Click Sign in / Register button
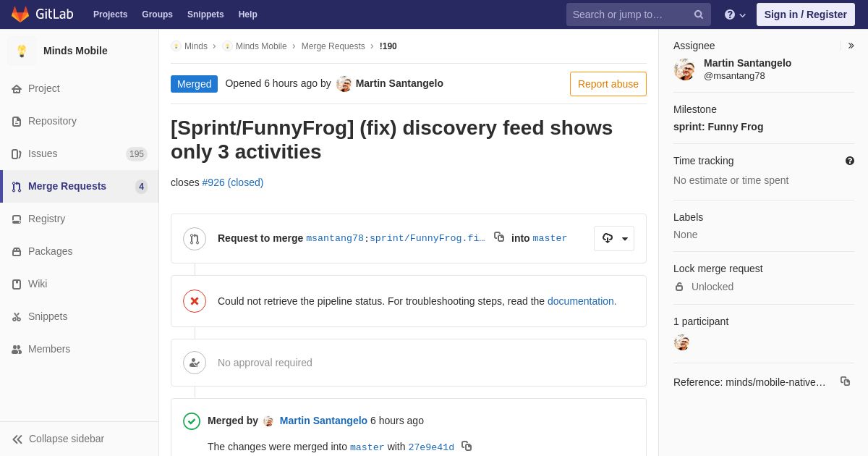Viewport: 868px width, 456px height. click(805, 14)
